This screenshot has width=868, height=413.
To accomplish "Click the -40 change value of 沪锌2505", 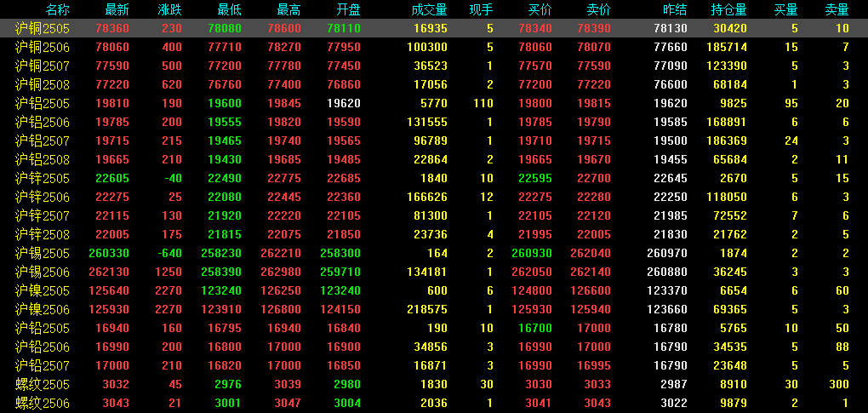I will pos(172,178).
